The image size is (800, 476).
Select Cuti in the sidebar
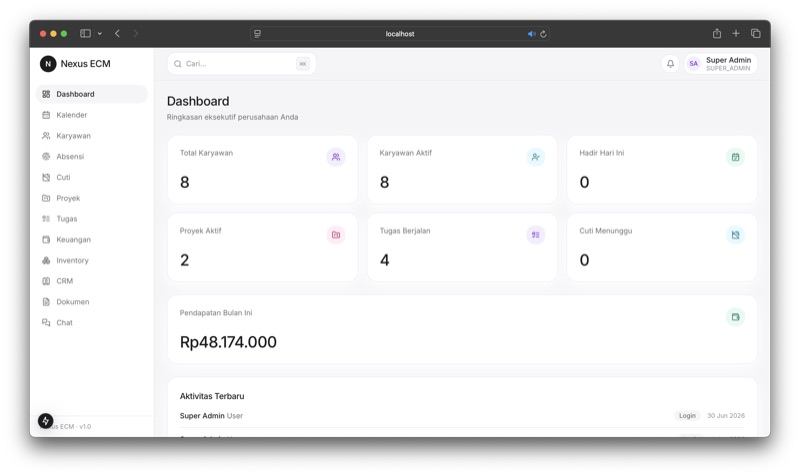click(92, 177)
